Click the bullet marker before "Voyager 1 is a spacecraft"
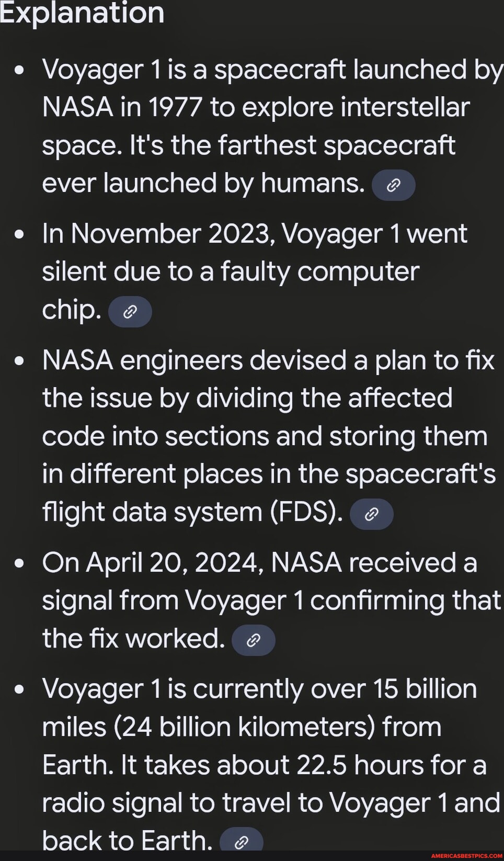This screenshot has width=504, height=861. 20,69
